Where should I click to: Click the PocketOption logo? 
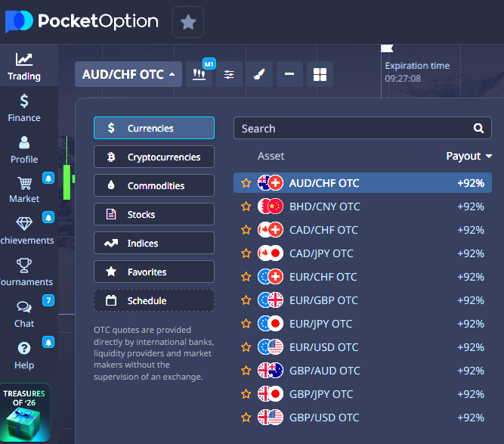82,21
